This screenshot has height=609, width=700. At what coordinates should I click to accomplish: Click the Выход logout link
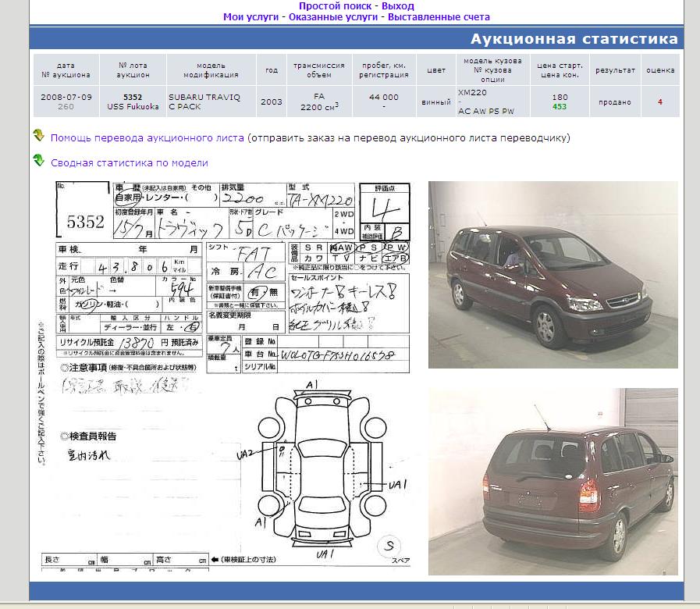click(x=398, y=6)
